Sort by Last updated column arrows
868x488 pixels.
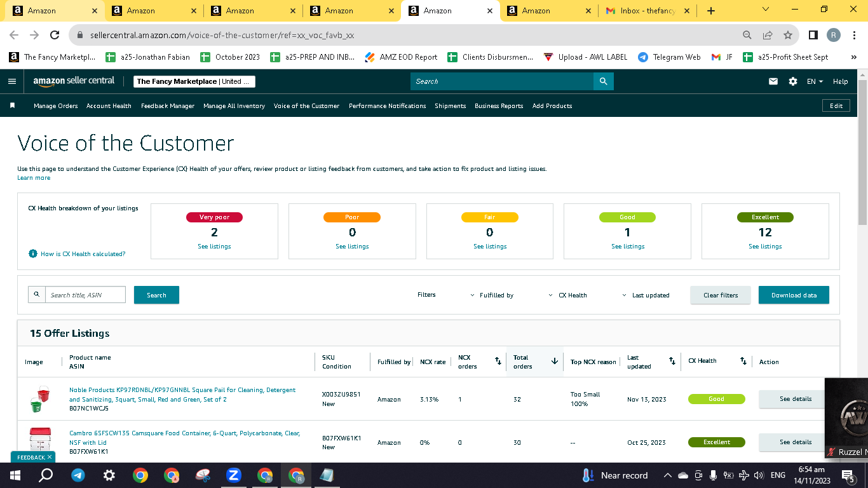click(x=672, y=361)
